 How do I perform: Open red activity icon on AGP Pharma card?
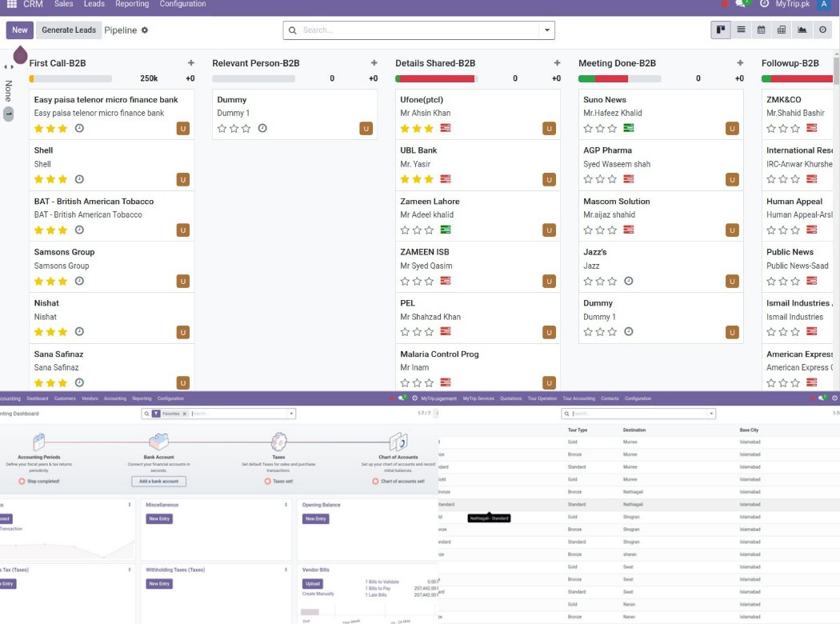[628, 179]
